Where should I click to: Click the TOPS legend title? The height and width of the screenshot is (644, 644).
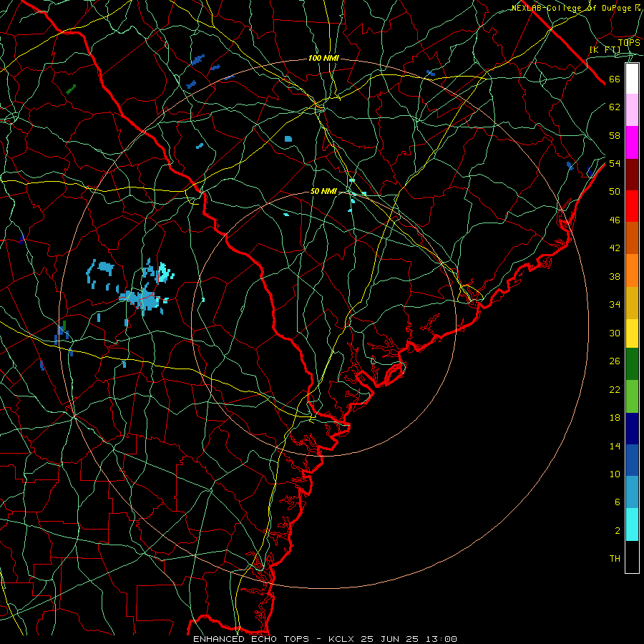click(629, 42)
